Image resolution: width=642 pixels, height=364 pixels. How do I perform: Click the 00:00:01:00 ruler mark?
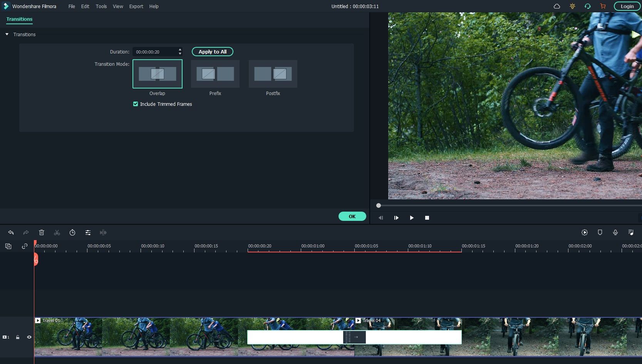[x=313, y=246]
